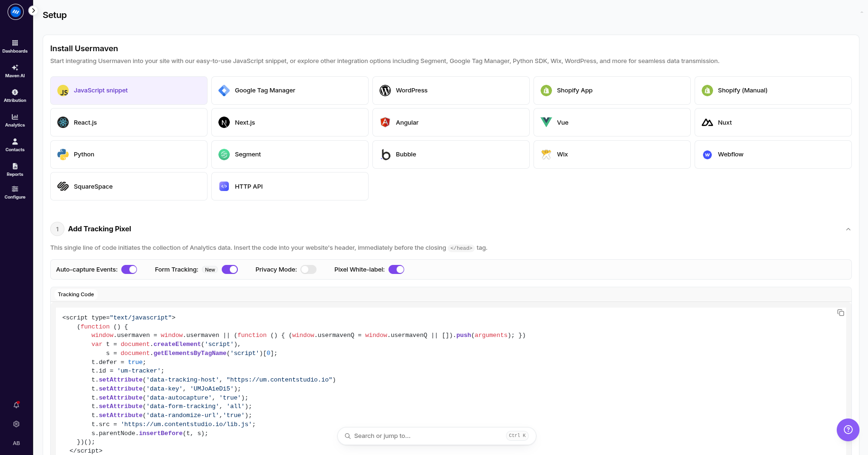Select the React.js integration

click(x=129, y=122)
